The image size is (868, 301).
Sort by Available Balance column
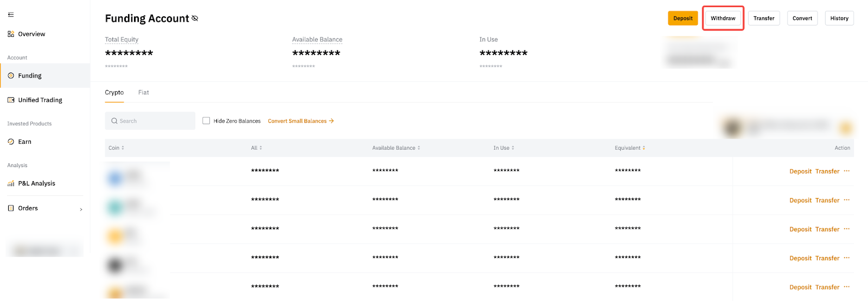coord(396,148)
